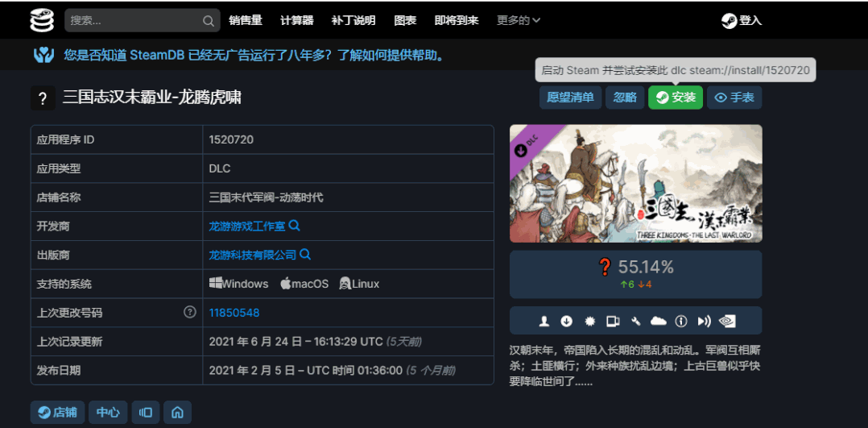Open the Steam 店铺 store button
This screenshot has width=868, height=428.
point(58,413)
